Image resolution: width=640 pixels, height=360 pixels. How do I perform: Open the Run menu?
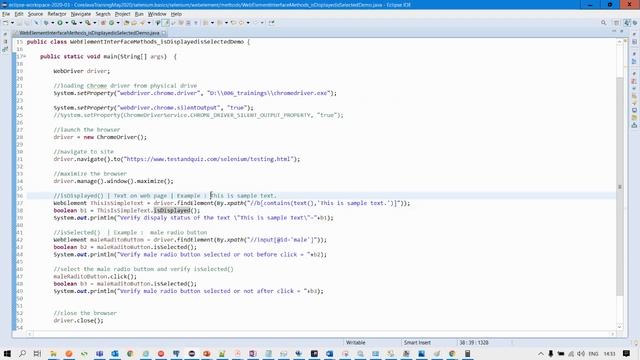click(139, 14)
